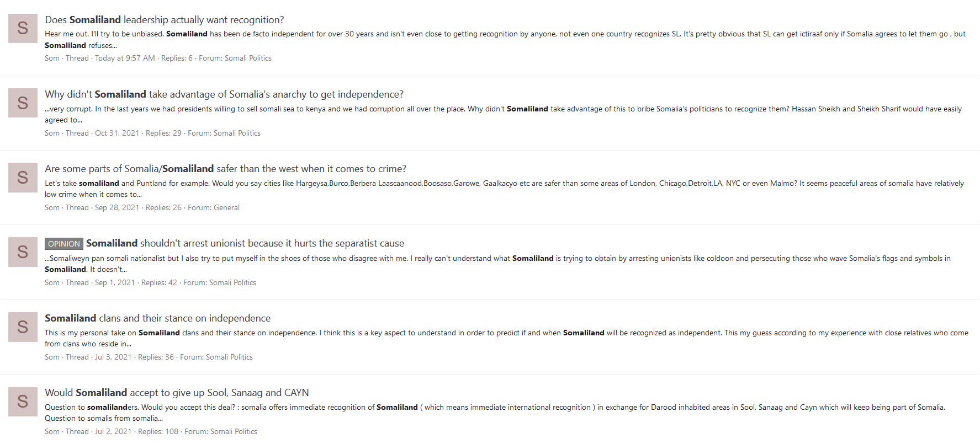Click the OPINION prefix tag
This screenshot has height=444, width=980.
(64, 244)
